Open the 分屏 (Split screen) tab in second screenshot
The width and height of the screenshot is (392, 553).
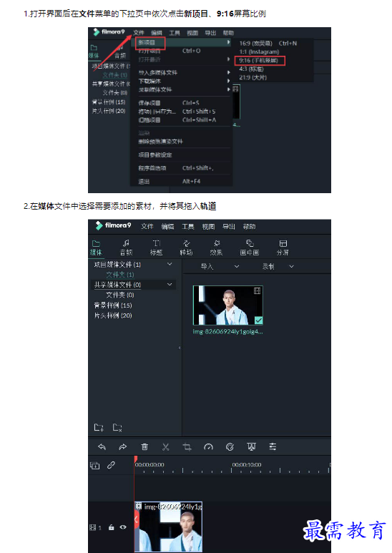click(x=283, y=248)
